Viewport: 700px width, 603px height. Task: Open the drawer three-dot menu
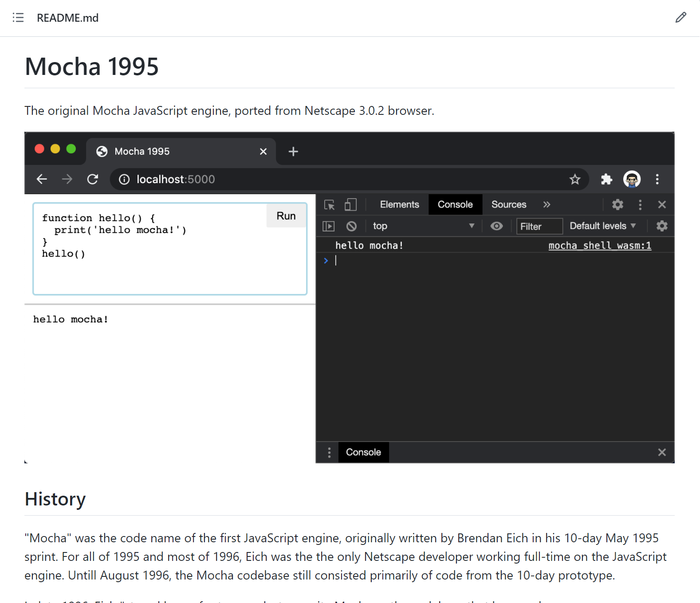(x=329, y=452)
